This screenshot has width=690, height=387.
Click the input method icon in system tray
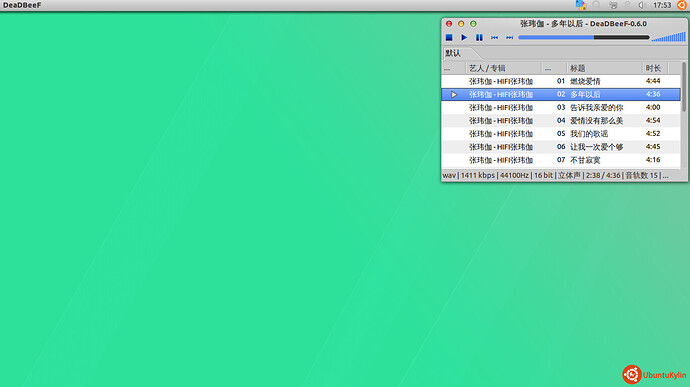613,5
